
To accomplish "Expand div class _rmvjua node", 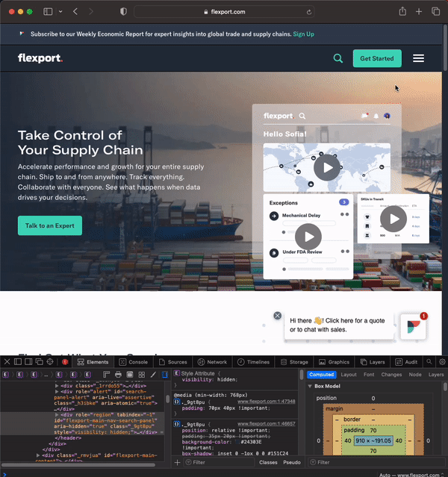I will pos(38,455).
